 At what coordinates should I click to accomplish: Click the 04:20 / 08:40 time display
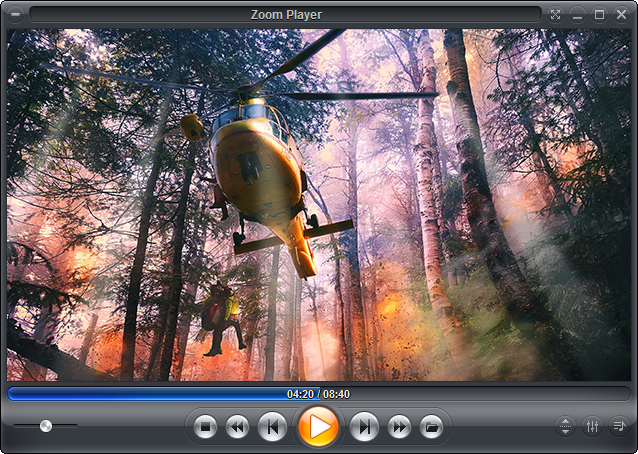(318, 394)
